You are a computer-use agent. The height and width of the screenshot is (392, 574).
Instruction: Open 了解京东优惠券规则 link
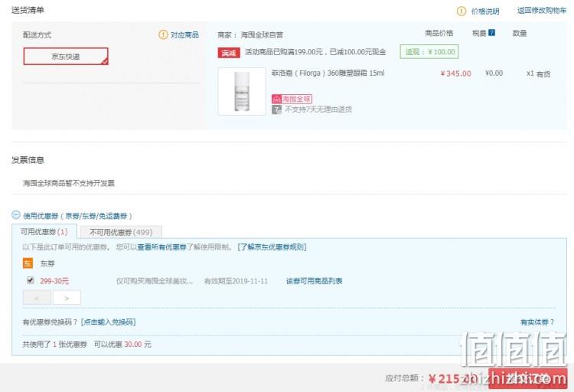coord(272,247)
